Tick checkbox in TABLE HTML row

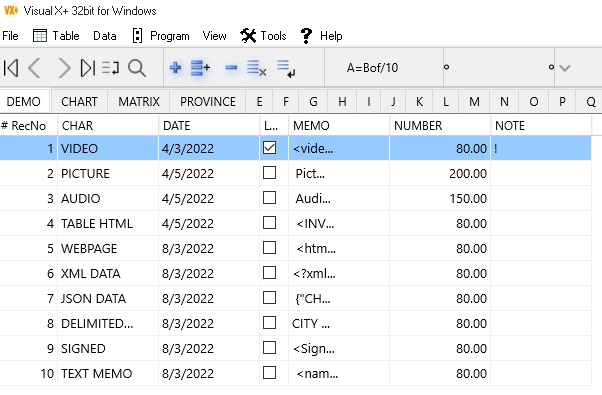[269, 223]
